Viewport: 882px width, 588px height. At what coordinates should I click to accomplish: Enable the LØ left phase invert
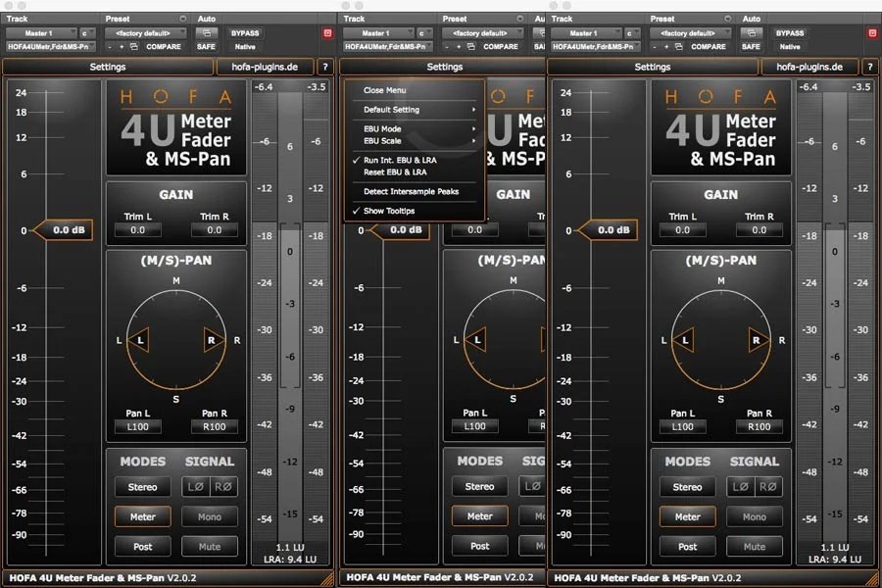pyautogui.click(x=196, y=486)
